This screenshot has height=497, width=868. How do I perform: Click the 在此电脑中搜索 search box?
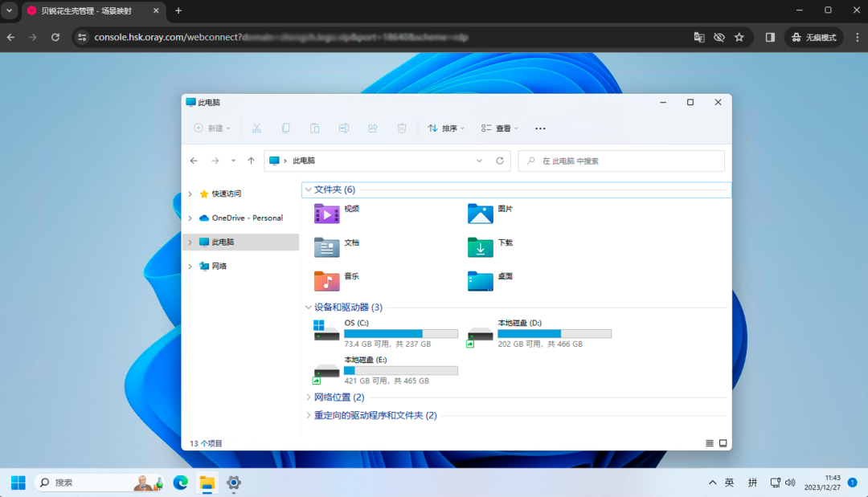[x=621, y=161]
